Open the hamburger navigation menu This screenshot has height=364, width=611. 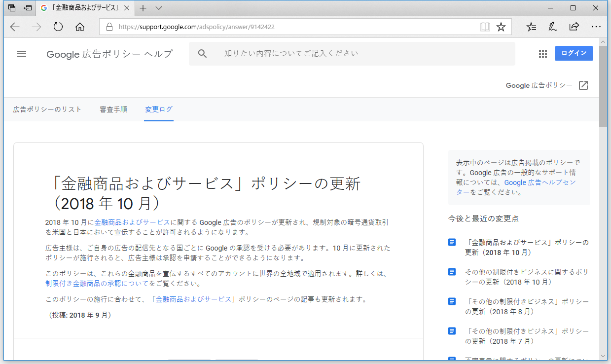click(22, 54)
